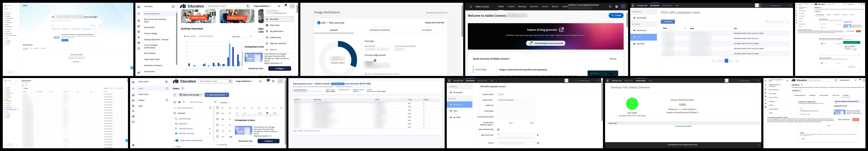This screenshot has height=151, width=868.
Task: Favorite the Users page with the heart icon
Action: pyautogui.click(x=183, y=88)
